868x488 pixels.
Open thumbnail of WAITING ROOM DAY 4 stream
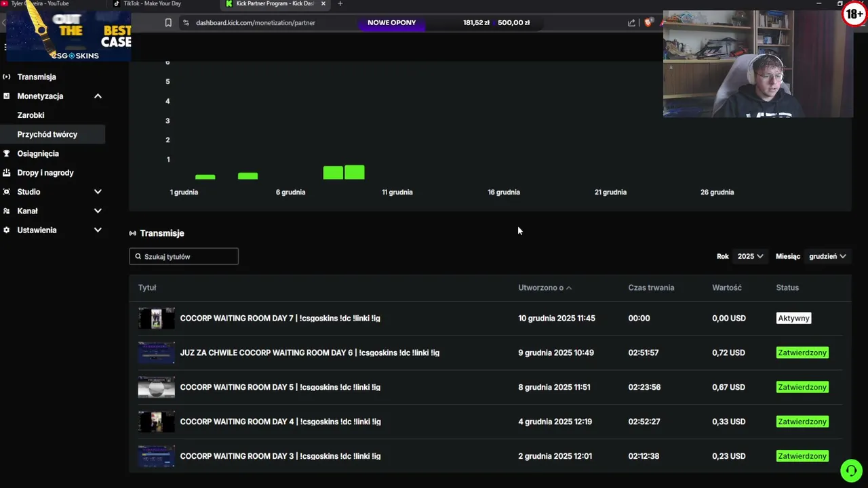coord(157,422)
